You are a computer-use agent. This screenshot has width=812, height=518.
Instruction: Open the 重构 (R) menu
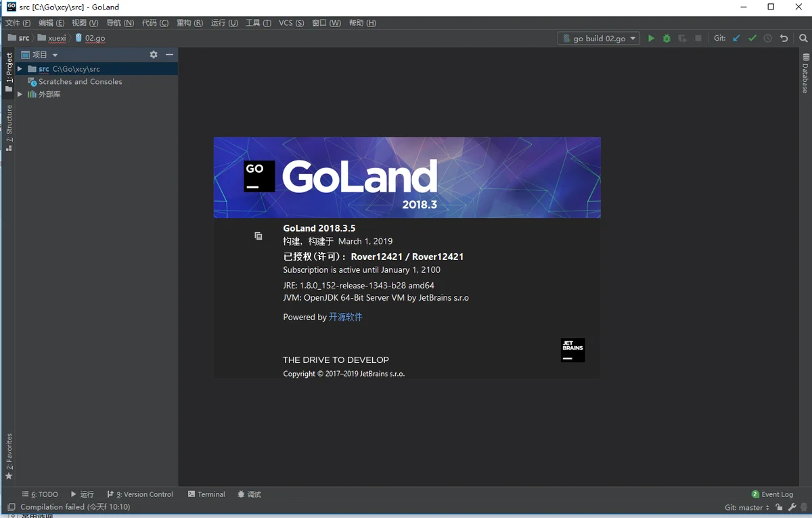tap(189, 23)
